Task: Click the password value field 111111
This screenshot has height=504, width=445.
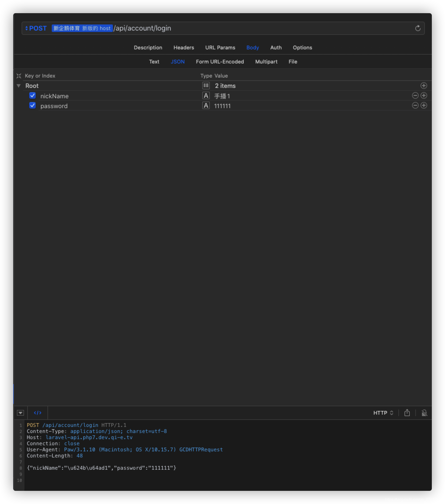Action: point(222,106)
